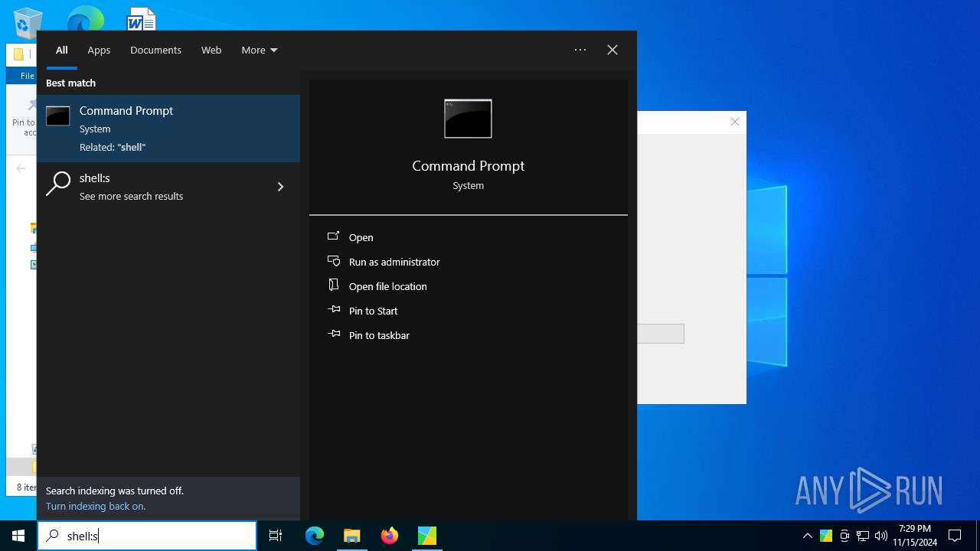Show hidden system tray icons
This screenshot has width=980, height=551.
click(808, 536)
